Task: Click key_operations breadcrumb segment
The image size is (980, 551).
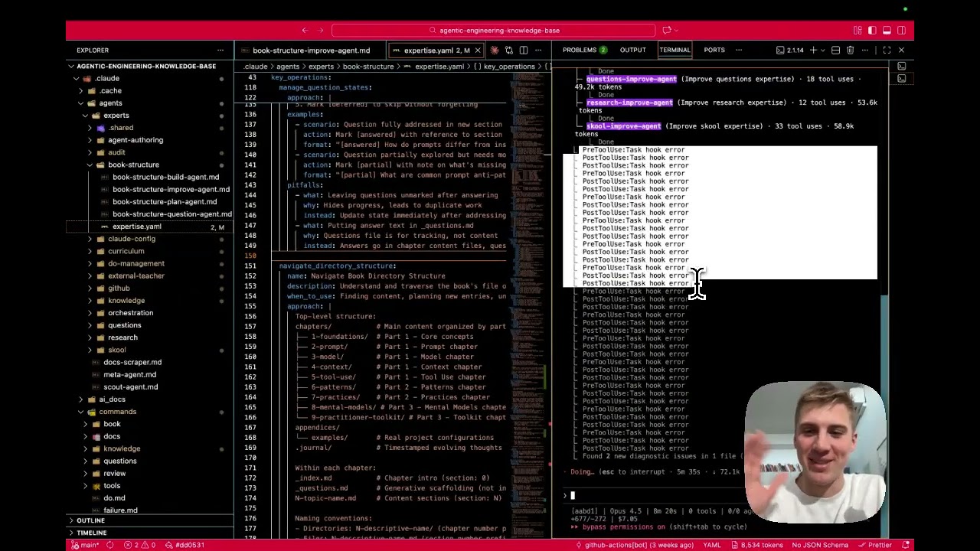Action: click(509, 67)
